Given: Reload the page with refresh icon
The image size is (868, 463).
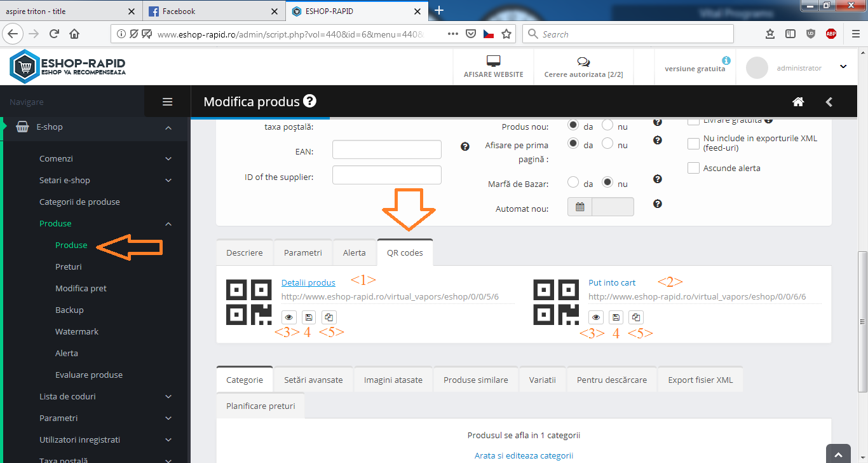Looking at the screenshot, I should (x=55, y=34).
